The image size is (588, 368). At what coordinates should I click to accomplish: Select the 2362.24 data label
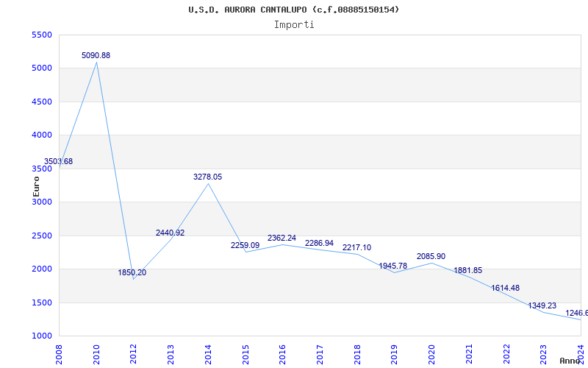pos(282,238)
